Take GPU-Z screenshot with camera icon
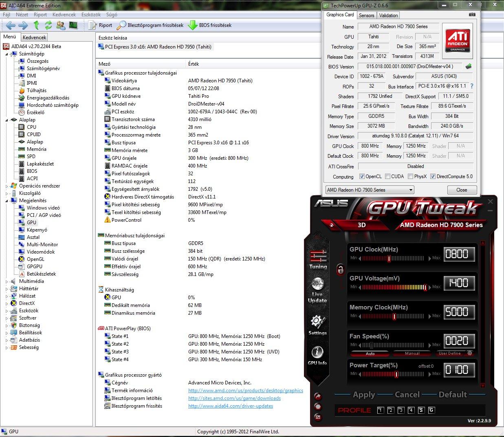Screen dimensions: 504x437 472,15
